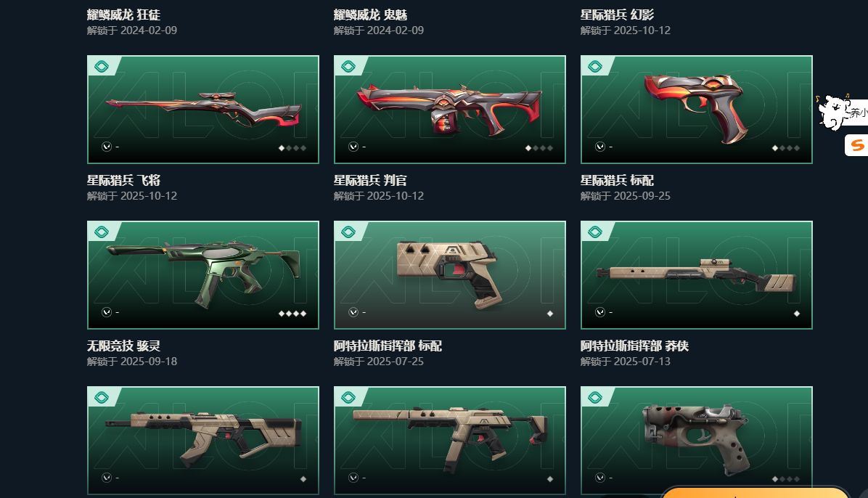Click the tier badge on 无限竞技 骇灵 card
Screen dimensions: 868x498
pos(102,232)
